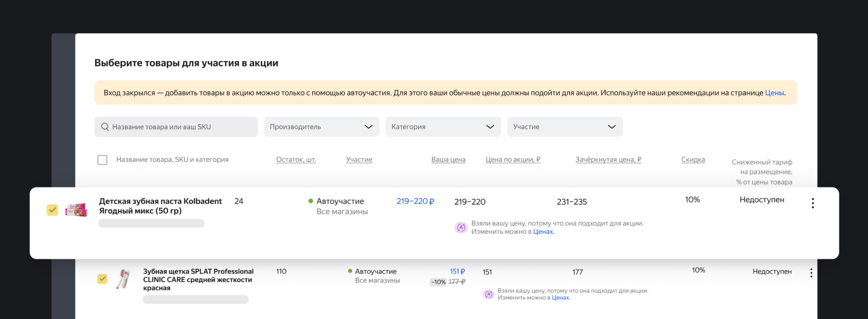
Task: Toggle the select-all checkbox in table header
Action: coord(102,159)
